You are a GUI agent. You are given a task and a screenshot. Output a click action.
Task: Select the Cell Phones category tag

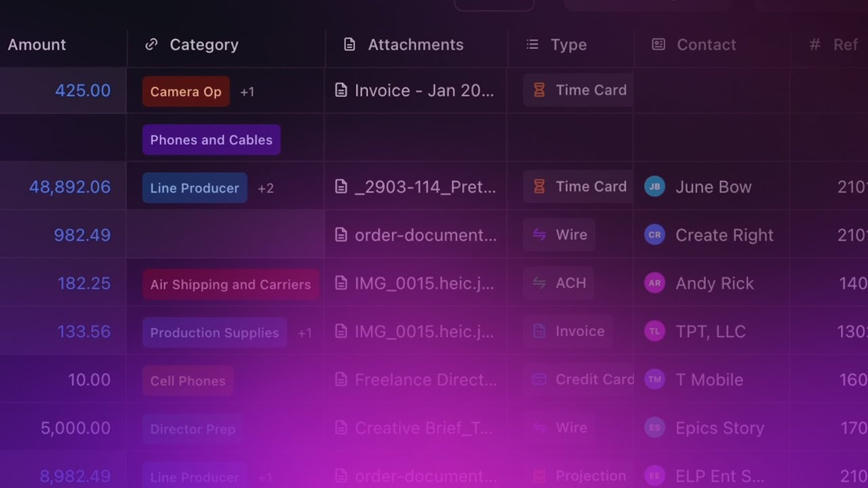[x=188, y=380]
